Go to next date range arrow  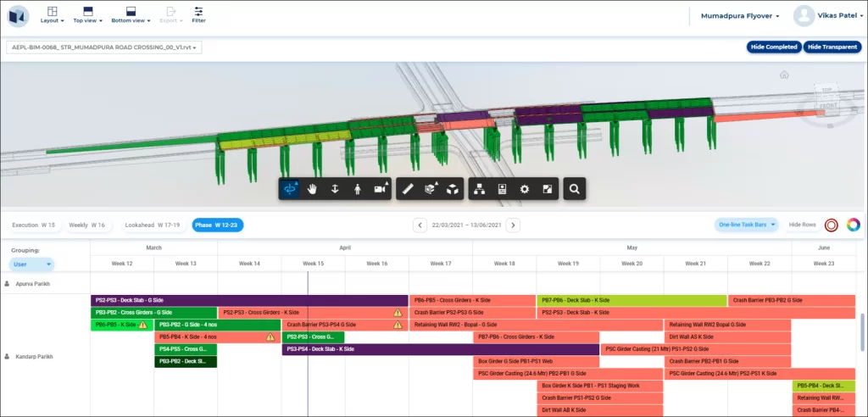click(x=513, y=225)
